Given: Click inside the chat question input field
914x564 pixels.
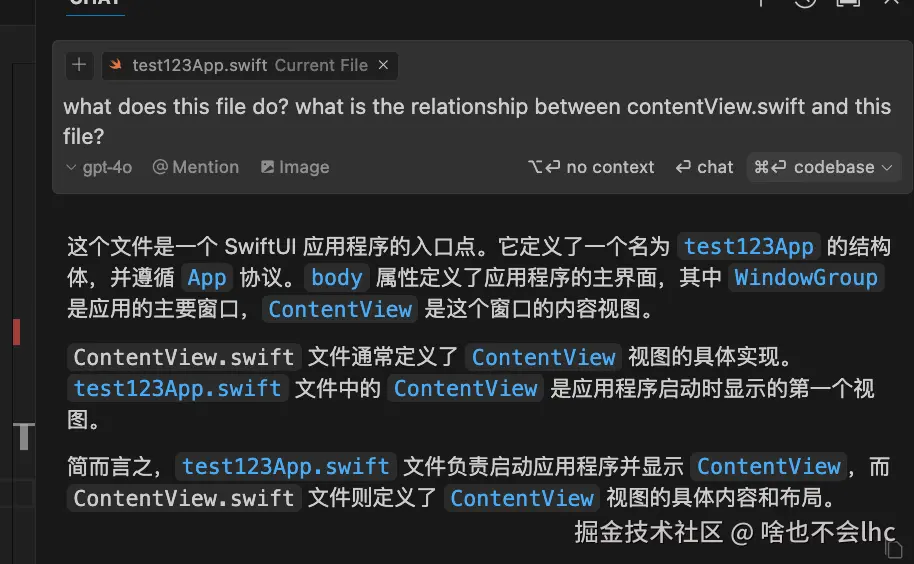Looking at the screenshot, I should coord(476,120).
